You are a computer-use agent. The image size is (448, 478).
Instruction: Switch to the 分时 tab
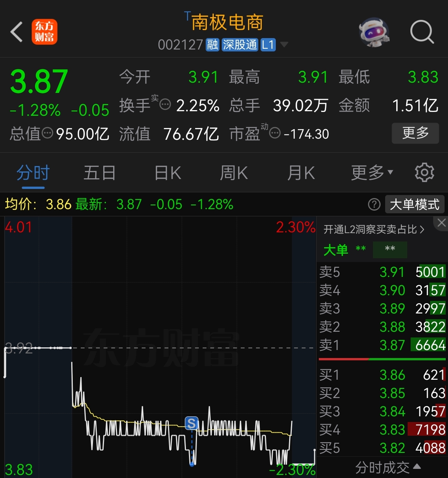pos(33,173)
